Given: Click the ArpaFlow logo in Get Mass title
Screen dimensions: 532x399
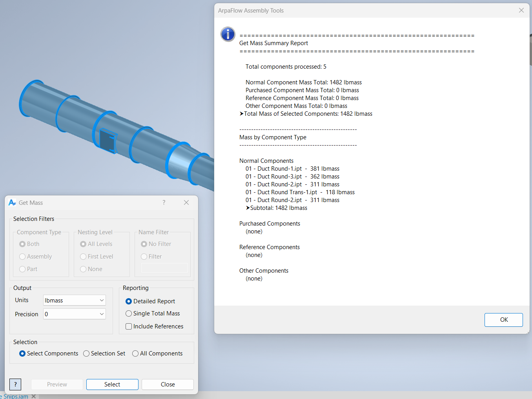Looking at the screenshot, I should point(12,202).
